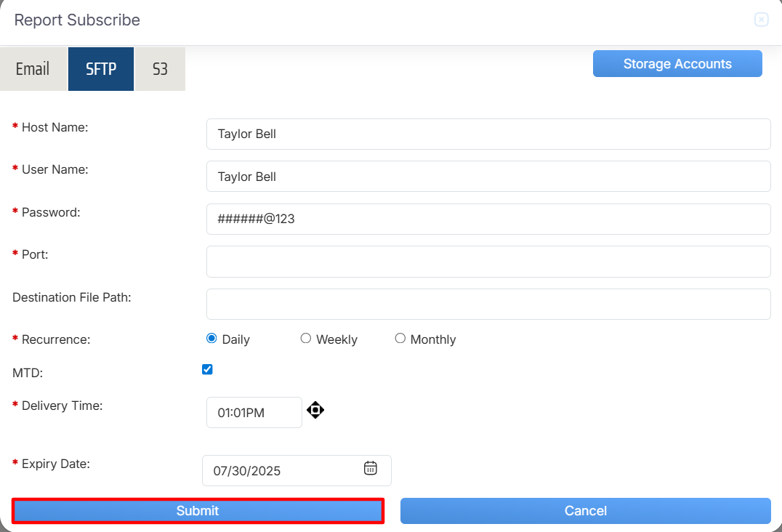Focus the Host Name field
Screen dimensions: 782x532
488,134
